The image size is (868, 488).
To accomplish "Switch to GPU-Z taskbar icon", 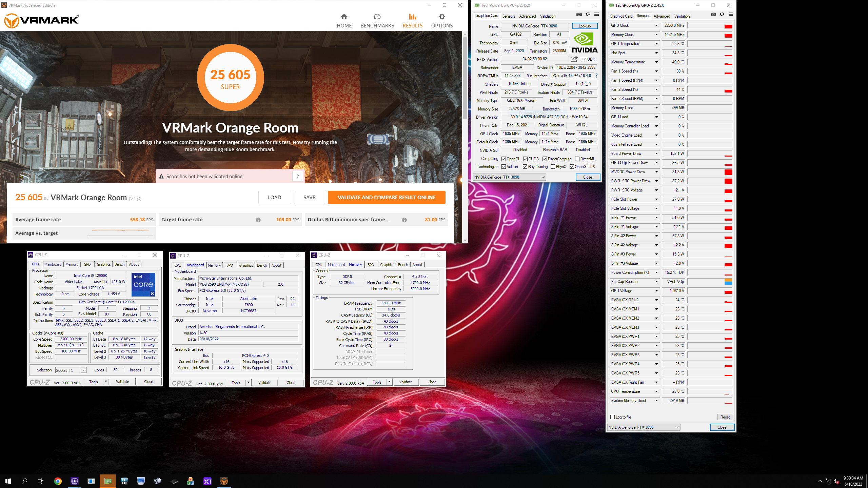I will click(x=108, y=481).
